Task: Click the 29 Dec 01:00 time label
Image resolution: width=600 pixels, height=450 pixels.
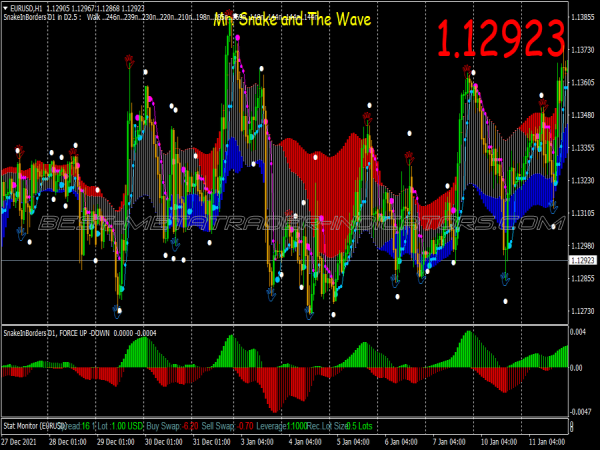Action: click(116, 442)
